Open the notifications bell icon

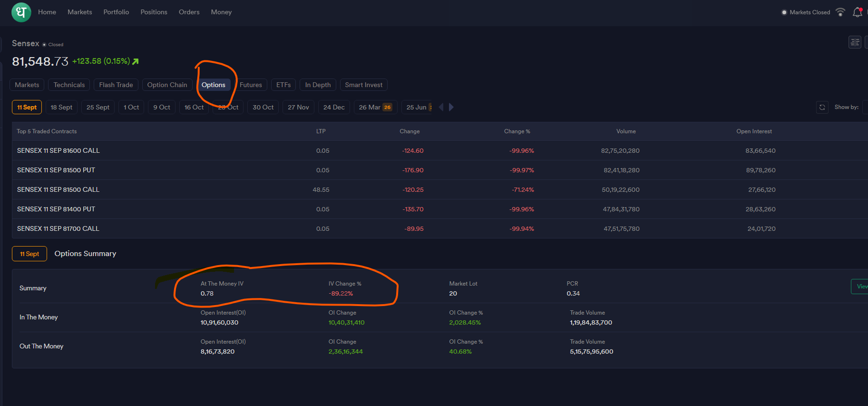[858, 12]
